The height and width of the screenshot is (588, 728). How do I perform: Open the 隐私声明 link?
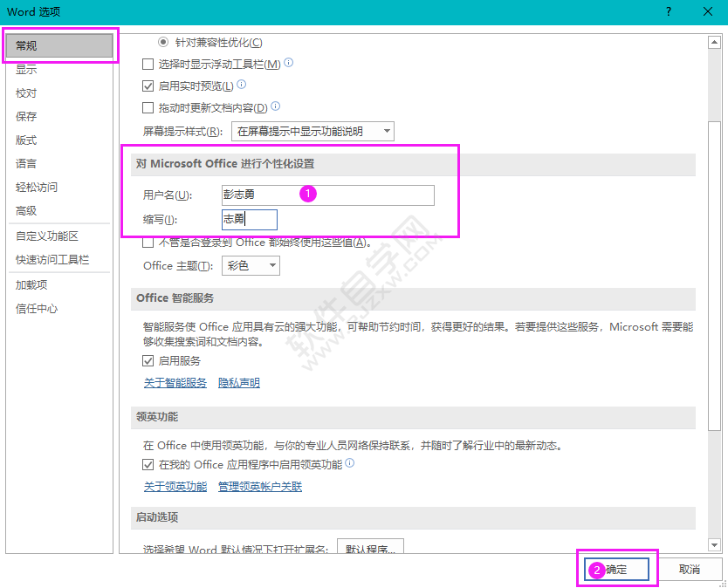[238, 382]
